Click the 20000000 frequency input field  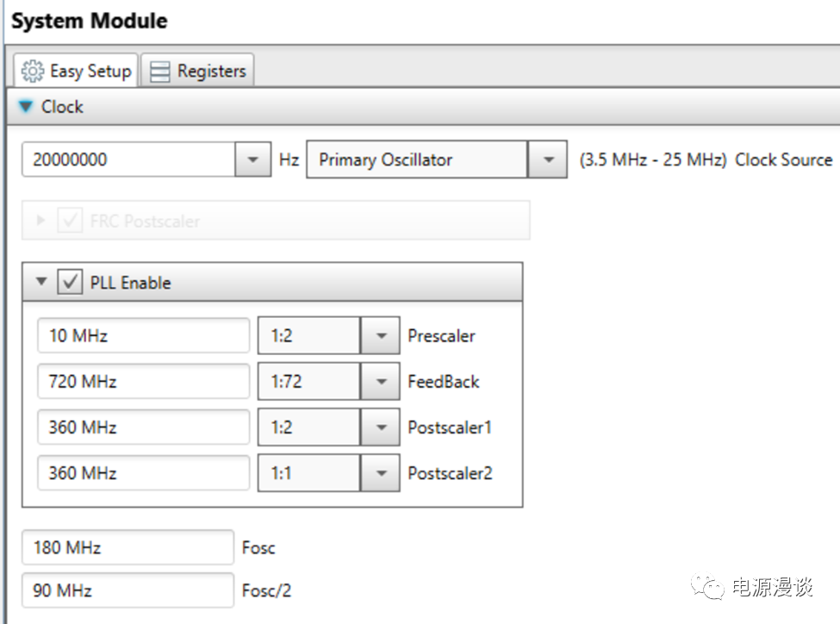[129, 159]
